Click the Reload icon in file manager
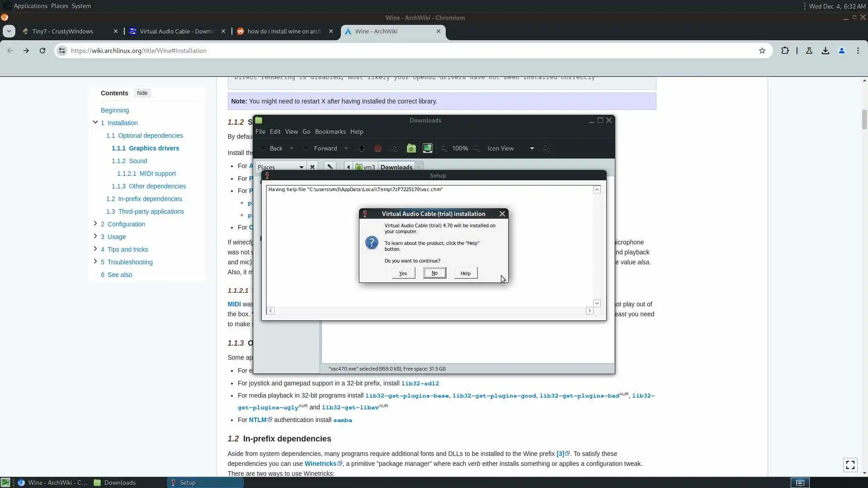Image resolution: width=868 pixels, height=488 pixels. [394, 148]
